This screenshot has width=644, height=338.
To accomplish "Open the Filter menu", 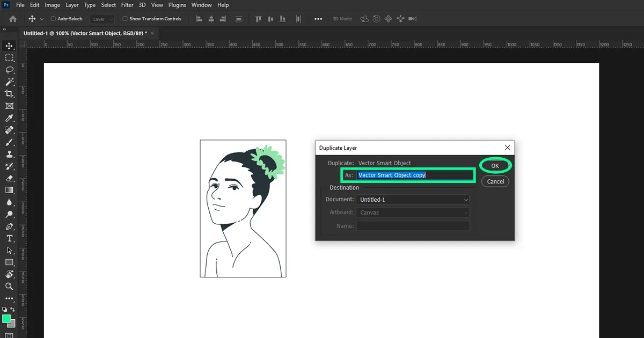I will tap(127, 5).
